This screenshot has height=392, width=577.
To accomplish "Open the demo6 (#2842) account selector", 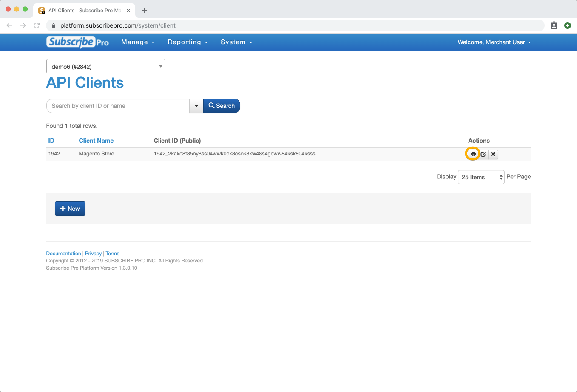I will click(105, 66).
